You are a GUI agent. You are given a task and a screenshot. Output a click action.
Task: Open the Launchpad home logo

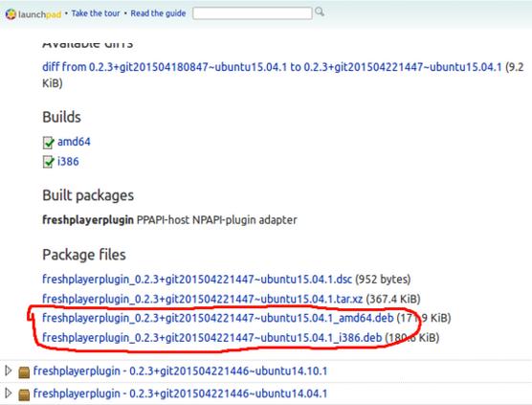tap(33, 14)
